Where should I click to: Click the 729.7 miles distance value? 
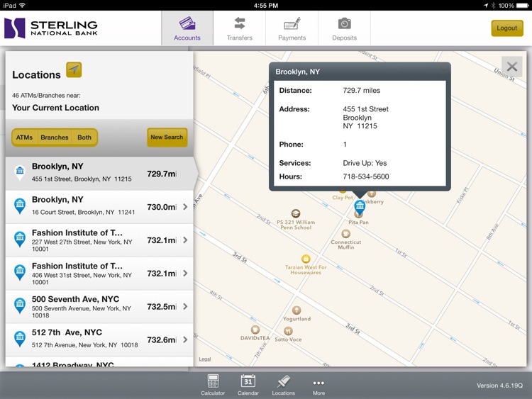pos(361,91)
